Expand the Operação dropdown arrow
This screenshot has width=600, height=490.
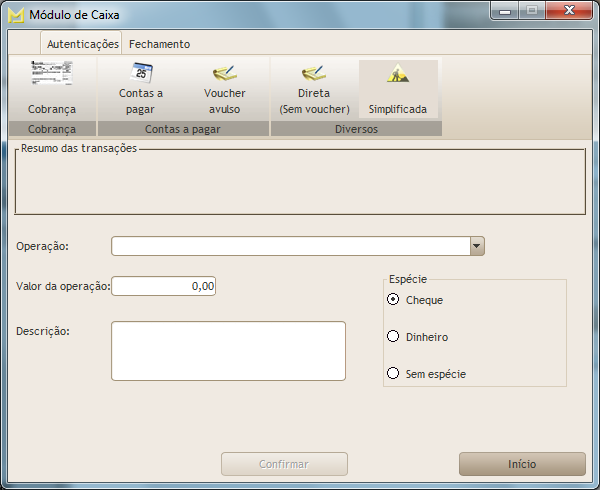pos(477,246)
